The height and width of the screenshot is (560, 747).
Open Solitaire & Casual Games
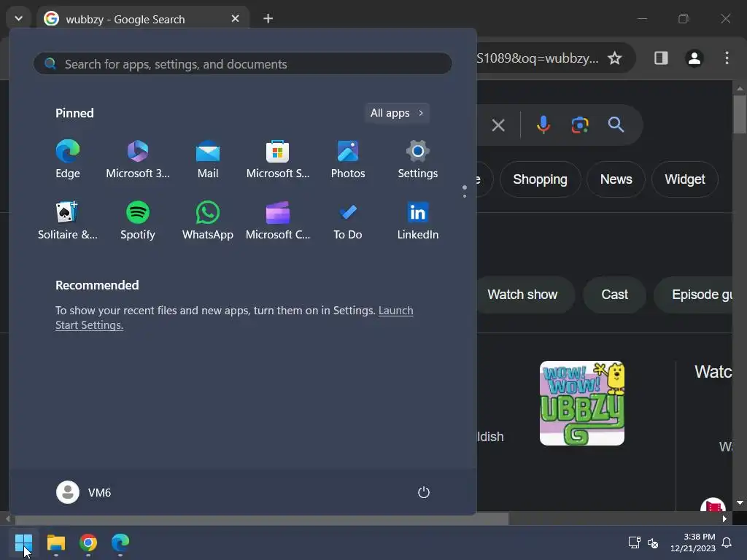[x=68, y=220]
